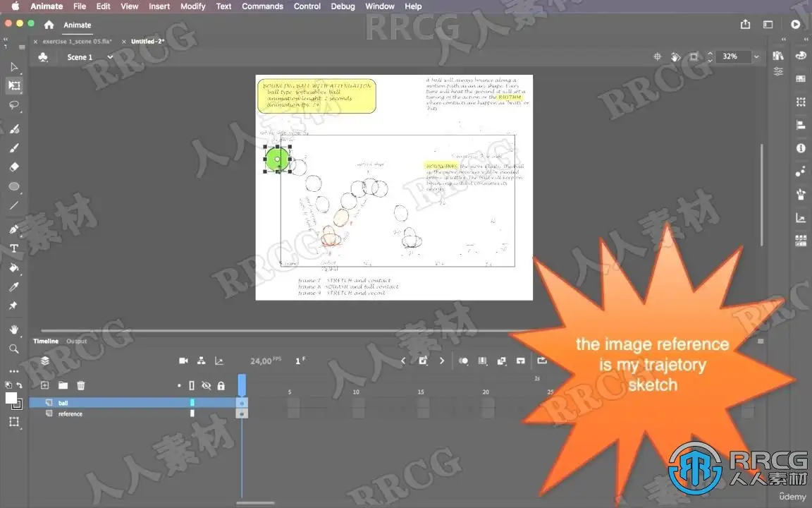Open the Commands menu
812x508 pixels.
pos(262,6)
